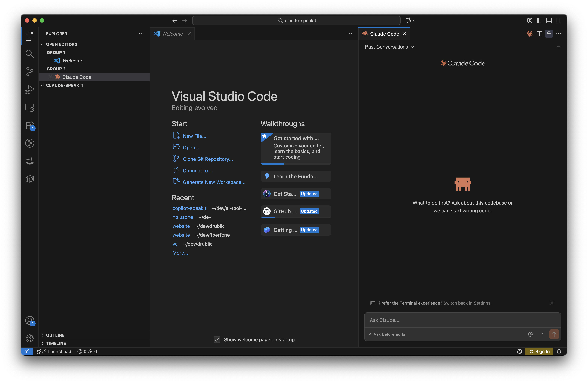
Task: Open the Remote Explorer view
Action: 29,108
